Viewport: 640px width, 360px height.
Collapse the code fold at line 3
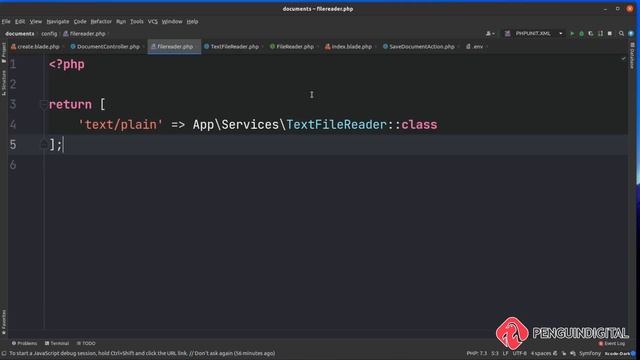coord(43,104)
